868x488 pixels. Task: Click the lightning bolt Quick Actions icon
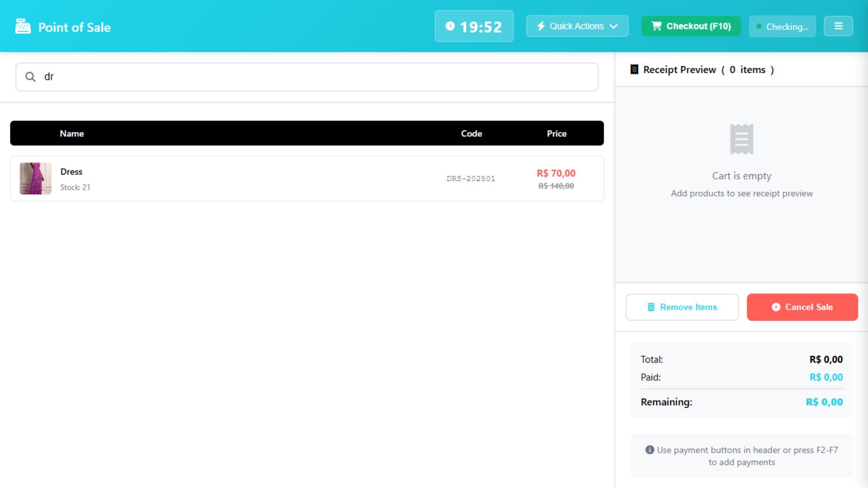(541, 26)
